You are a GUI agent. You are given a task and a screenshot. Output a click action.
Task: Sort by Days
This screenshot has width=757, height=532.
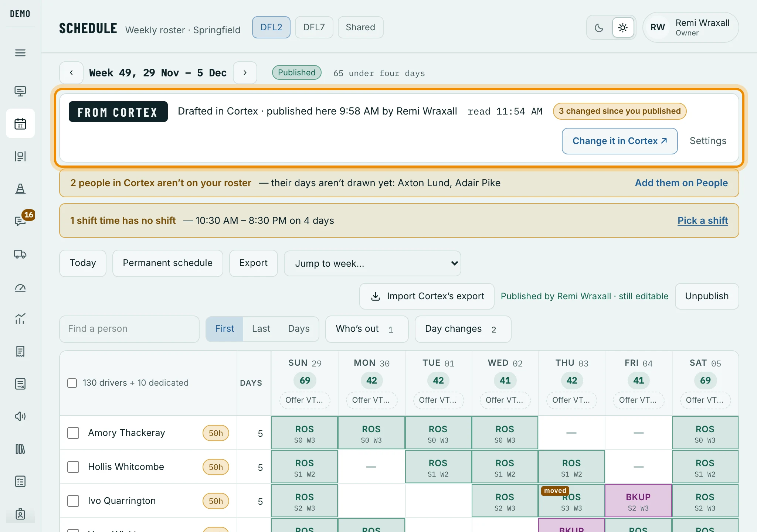[x=299, y=329]
